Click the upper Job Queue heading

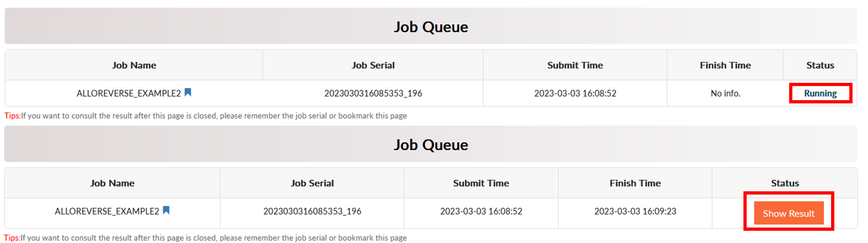(431, 27)
